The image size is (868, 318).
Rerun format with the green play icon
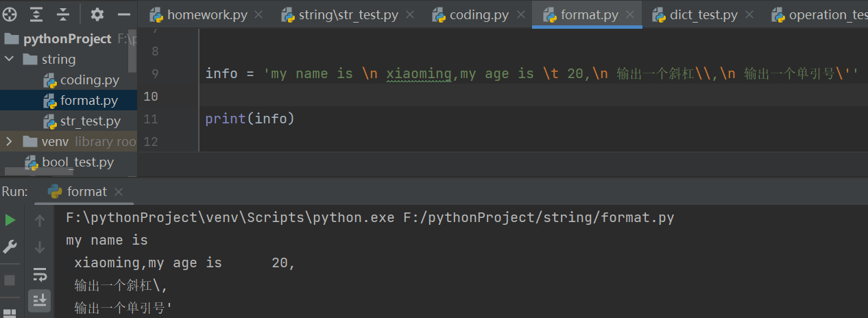(10, 220)
